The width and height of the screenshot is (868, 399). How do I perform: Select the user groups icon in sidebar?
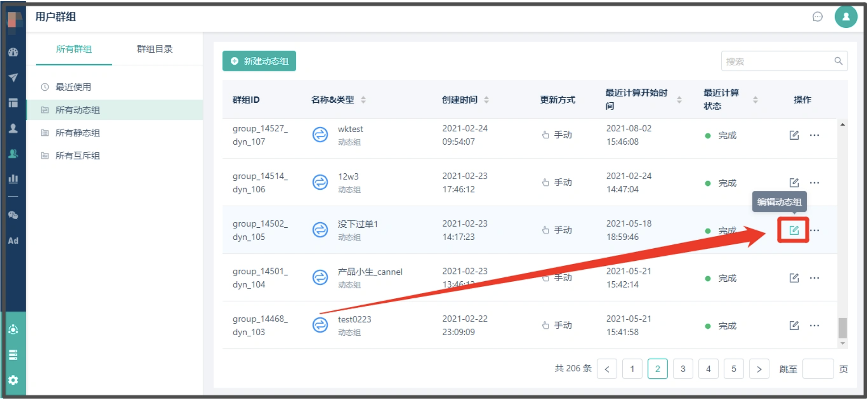pyautogui.click(x=13, y=154)
